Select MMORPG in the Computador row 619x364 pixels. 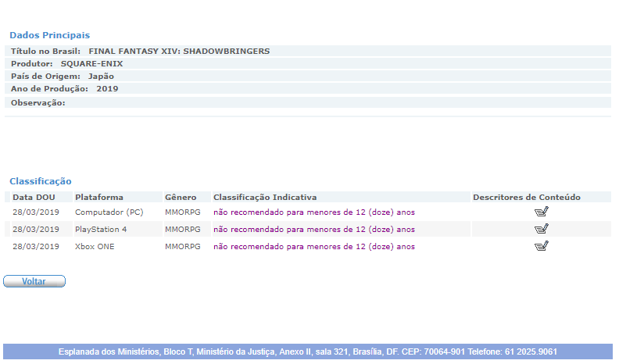182,212
